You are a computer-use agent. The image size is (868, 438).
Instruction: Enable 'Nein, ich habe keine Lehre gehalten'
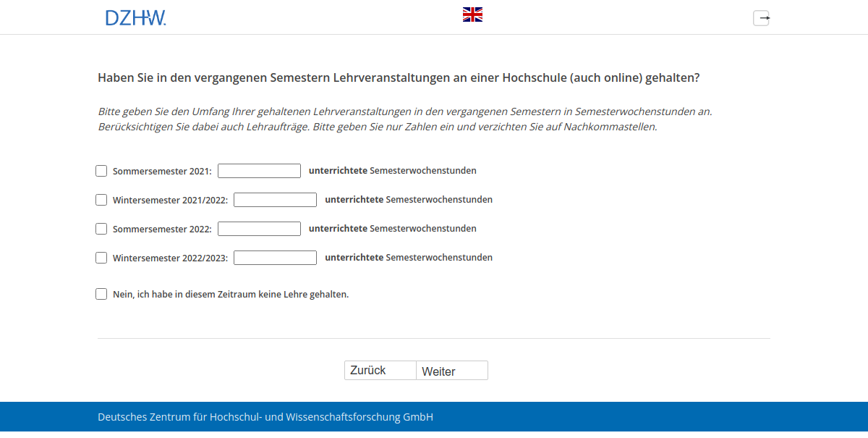coord(101,293)
